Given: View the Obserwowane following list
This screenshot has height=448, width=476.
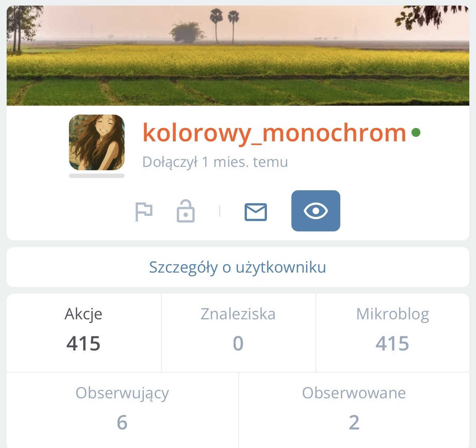Looking at the screenshot, I should (x=354, y=410).
